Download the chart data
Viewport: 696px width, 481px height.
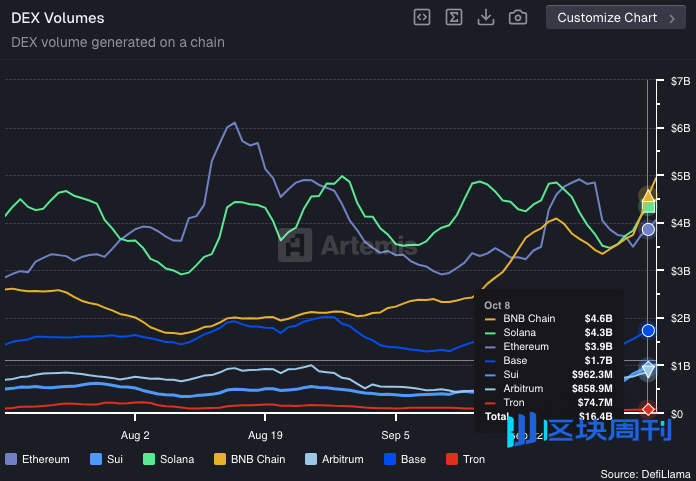click(486, 17)
